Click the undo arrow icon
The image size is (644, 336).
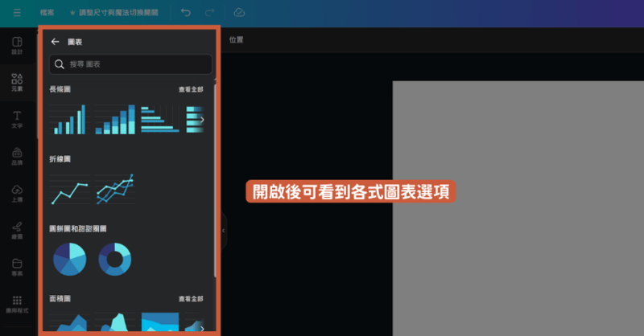coord(186,13)
